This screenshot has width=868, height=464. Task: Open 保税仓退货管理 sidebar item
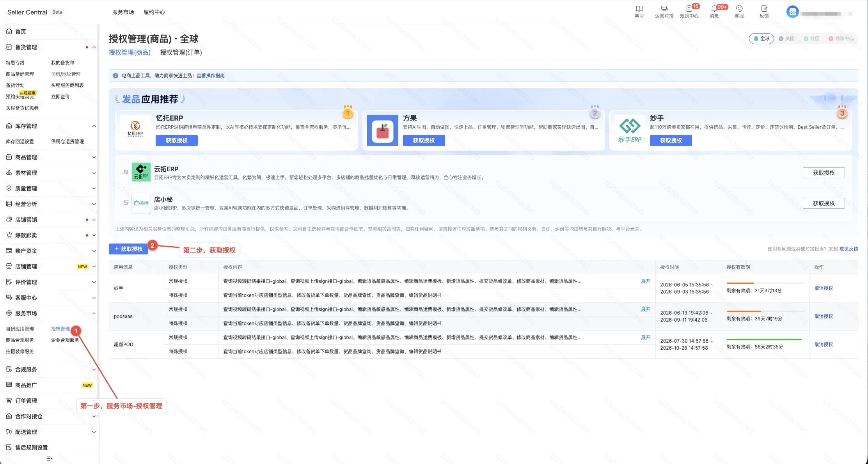point(67,142)
